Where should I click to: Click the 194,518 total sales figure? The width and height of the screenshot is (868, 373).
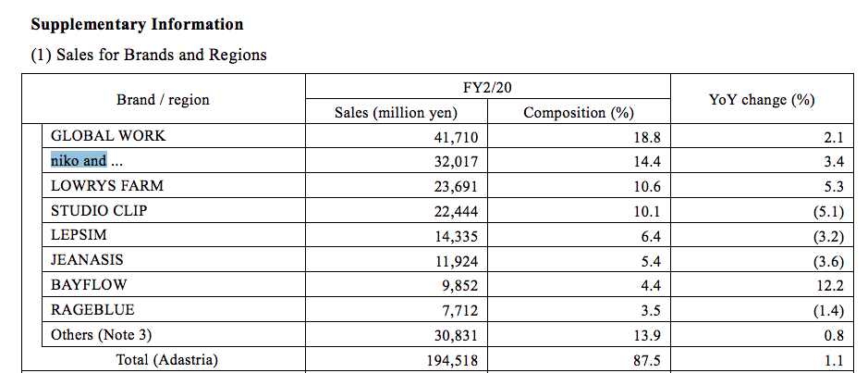[x=452, y=361]
